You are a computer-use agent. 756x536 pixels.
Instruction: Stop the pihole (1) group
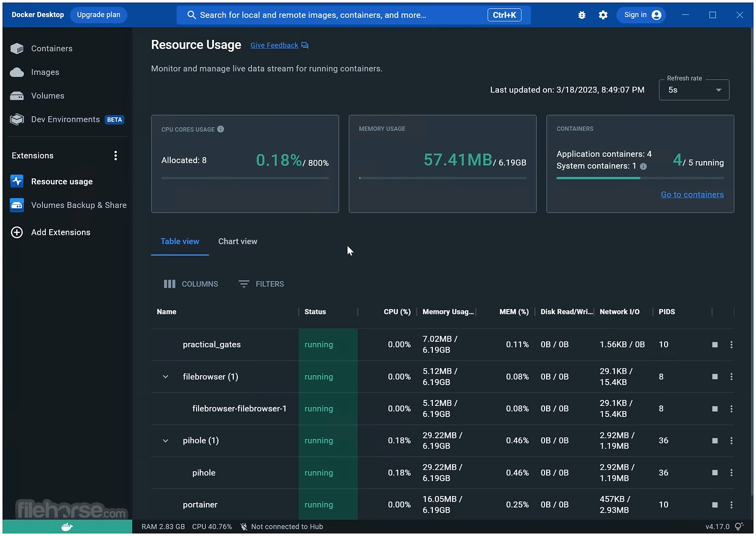[x=715, y=440]
